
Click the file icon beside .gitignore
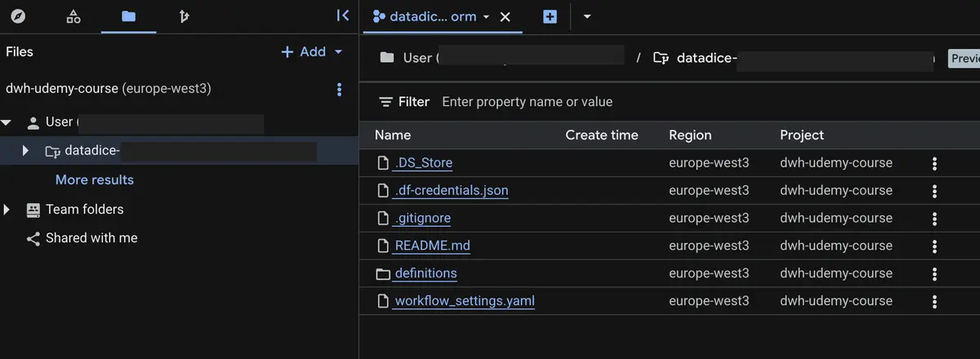[383, 218]
